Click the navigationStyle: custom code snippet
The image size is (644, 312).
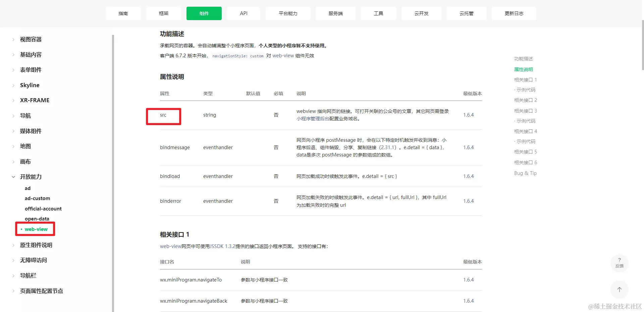pos(238,56)
